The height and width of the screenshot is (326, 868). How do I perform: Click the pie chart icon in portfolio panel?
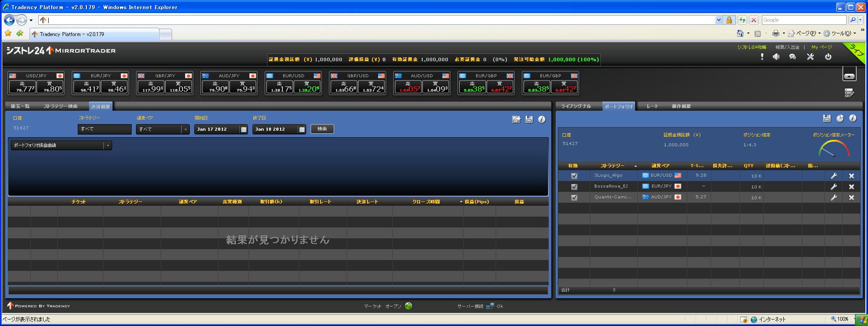click(840, 119)
